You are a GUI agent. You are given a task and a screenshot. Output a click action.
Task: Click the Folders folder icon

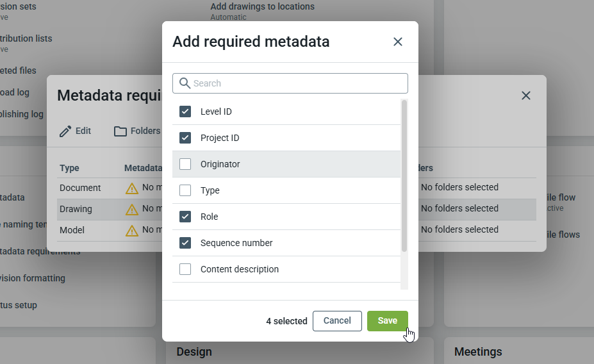point(120,131)
